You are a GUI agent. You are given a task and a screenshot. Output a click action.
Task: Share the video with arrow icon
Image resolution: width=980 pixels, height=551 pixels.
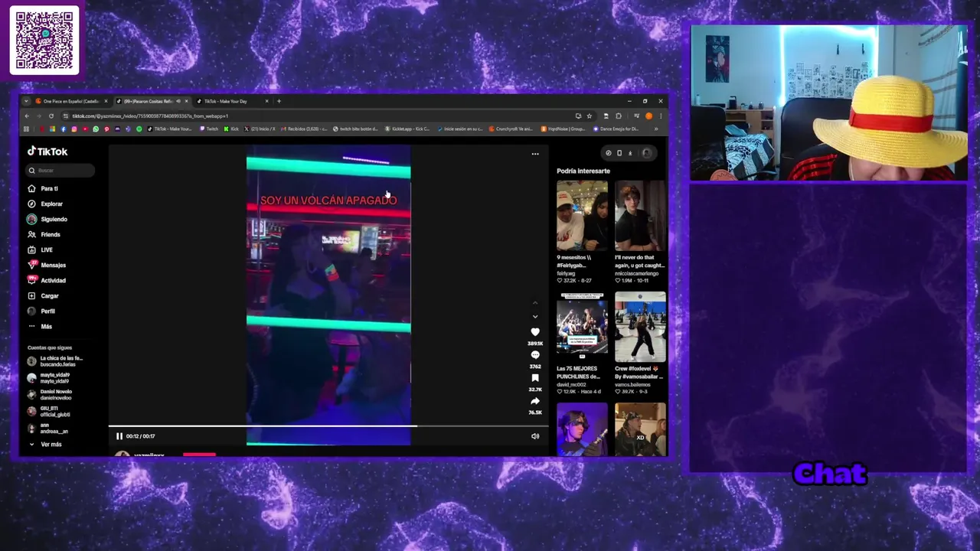tap(535, 401)
